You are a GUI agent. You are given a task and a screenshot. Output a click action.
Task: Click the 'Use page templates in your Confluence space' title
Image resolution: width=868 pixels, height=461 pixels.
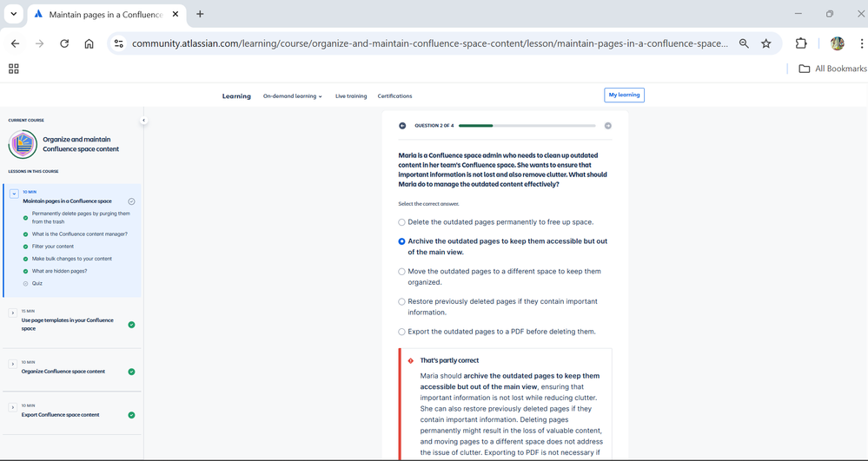coord(68,325)
